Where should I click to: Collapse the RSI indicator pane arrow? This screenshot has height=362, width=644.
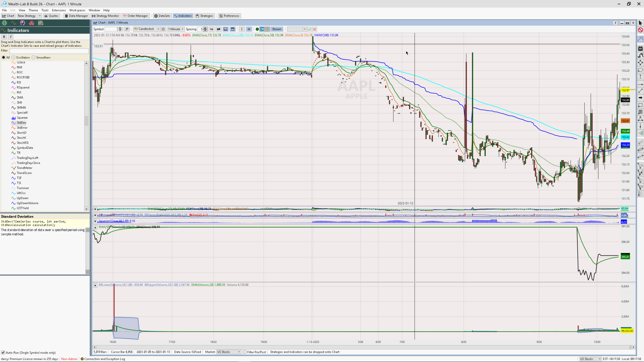[x=95, y=209]
